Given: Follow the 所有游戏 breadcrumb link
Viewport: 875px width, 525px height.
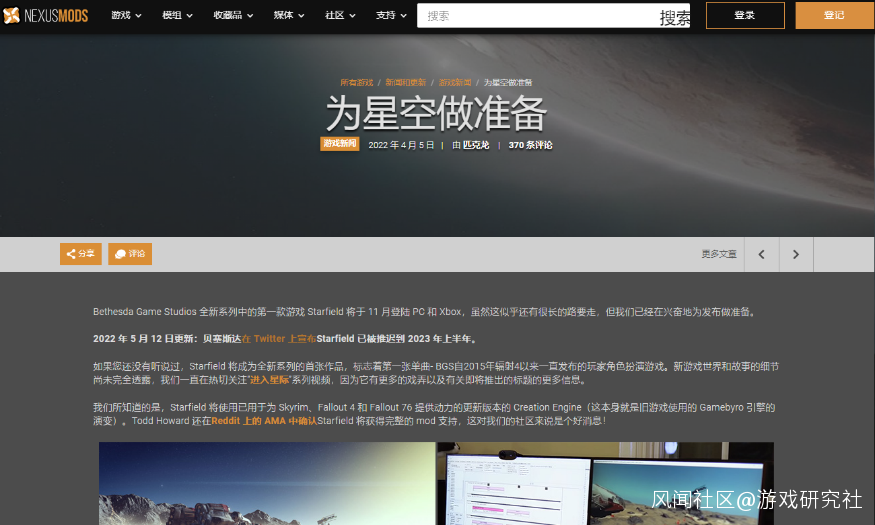Looking at the screenshot, I should click(357, 83).
